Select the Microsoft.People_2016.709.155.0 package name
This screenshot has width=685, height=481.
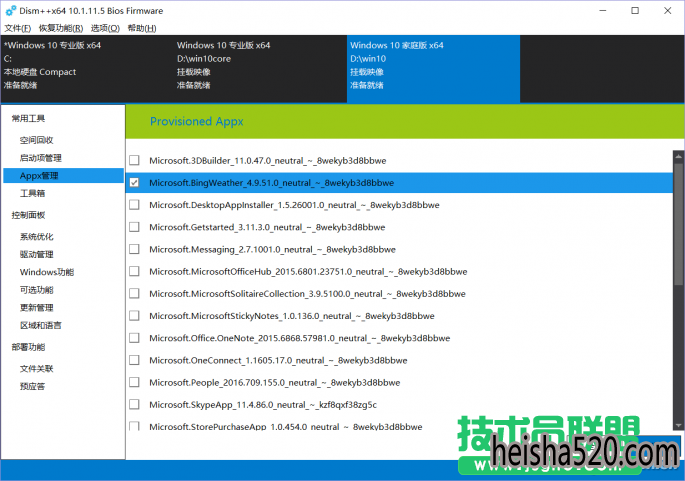tap(275, 383)
